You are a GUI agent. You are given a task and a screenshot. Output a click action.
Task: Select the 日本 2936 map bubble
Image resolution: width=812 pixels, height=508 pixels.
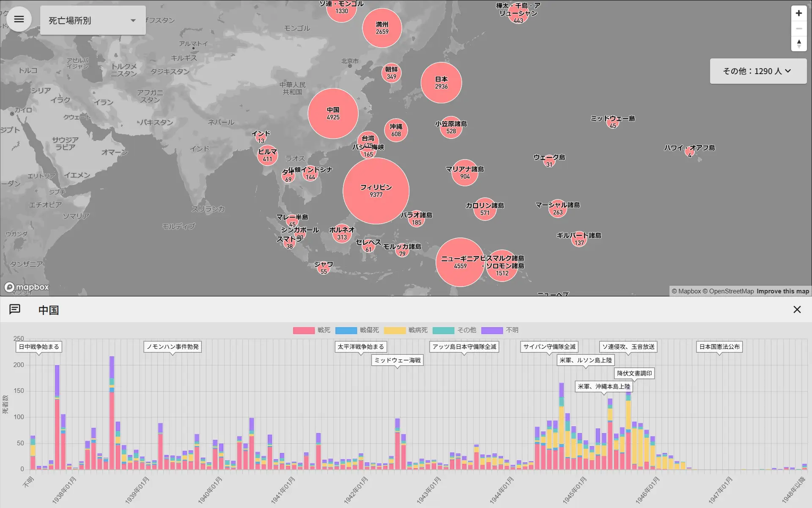tap(441, 83)
